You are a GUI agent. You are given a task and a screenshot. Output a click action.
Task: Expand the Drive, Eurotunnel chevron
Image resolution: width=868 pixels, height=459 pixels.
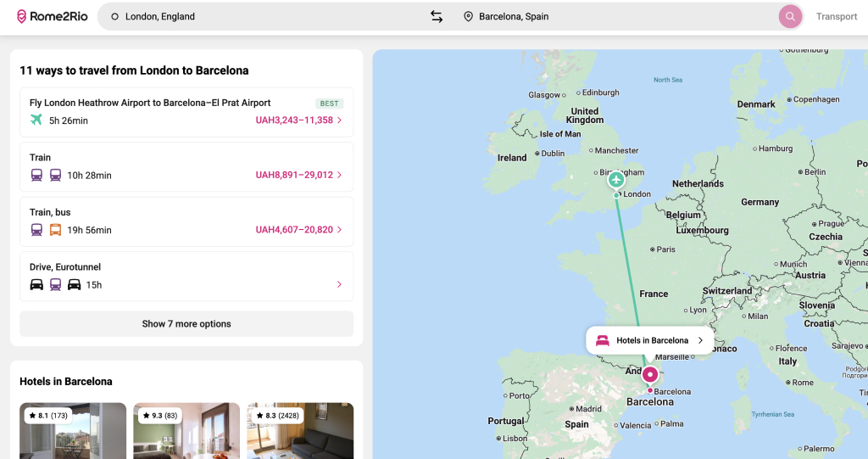[339, 284]
